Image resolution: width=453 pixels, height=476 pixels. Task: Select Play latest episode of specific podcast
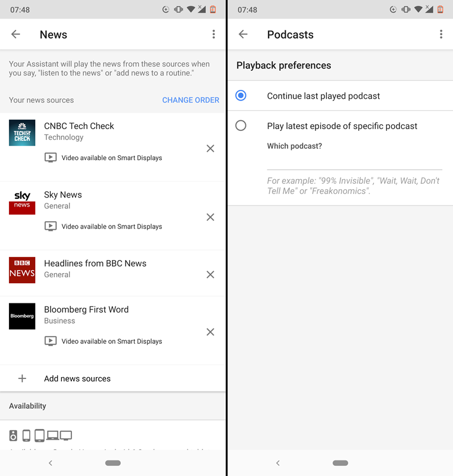(240, 126)
